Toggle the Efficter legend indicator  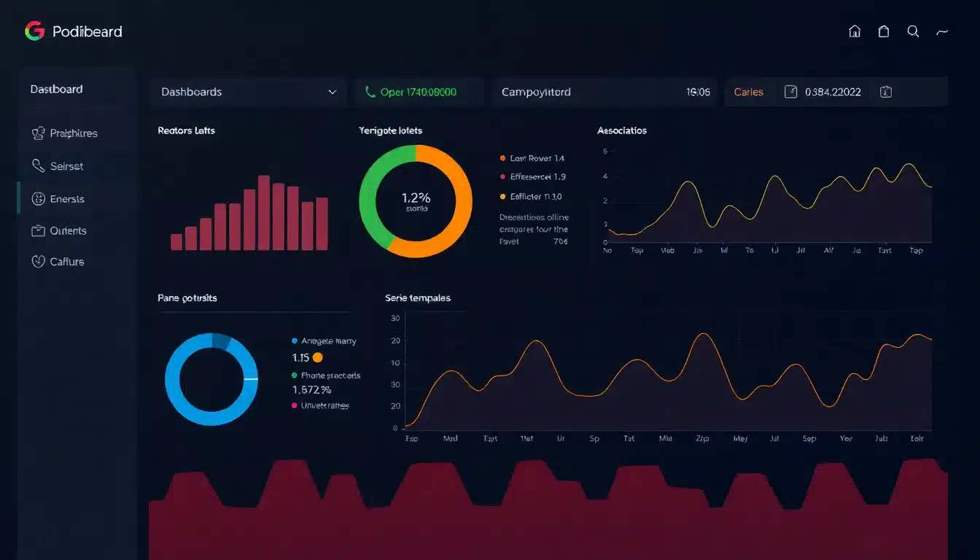pyautogui.click(x=501, y=196)
